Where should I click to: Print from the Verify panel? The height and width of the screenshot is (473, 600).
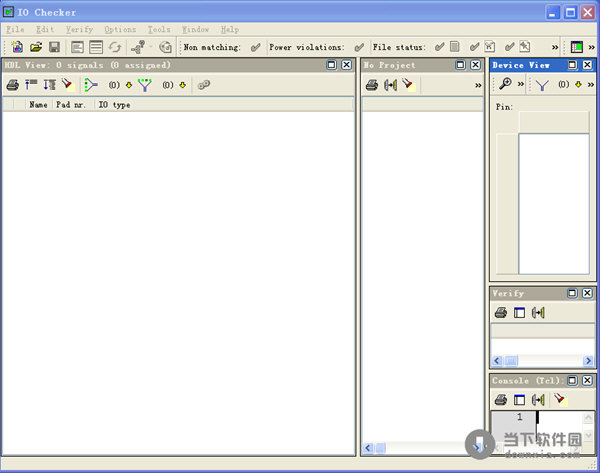[x=501, y=313]
